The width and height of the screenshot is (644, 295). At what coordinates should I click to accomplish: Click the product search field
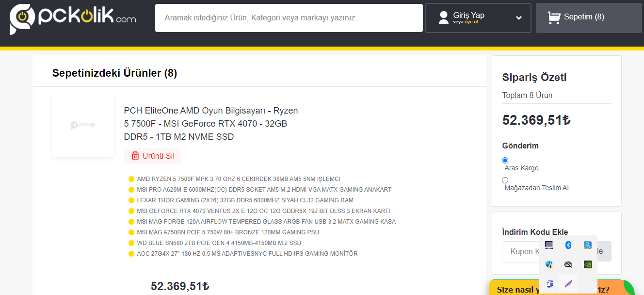point(289,18)
